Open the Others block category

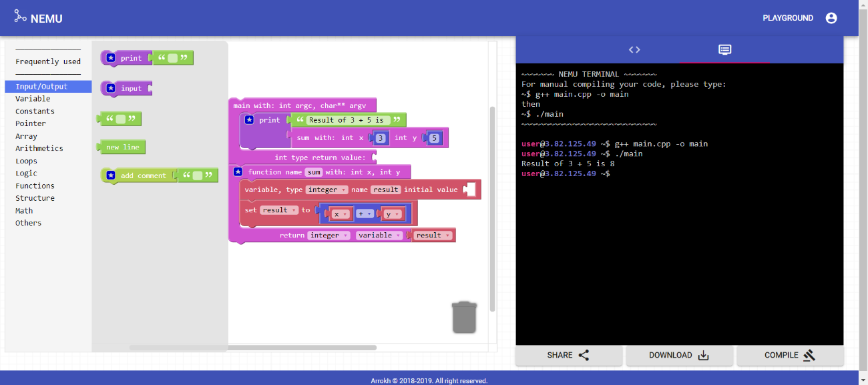48,223
